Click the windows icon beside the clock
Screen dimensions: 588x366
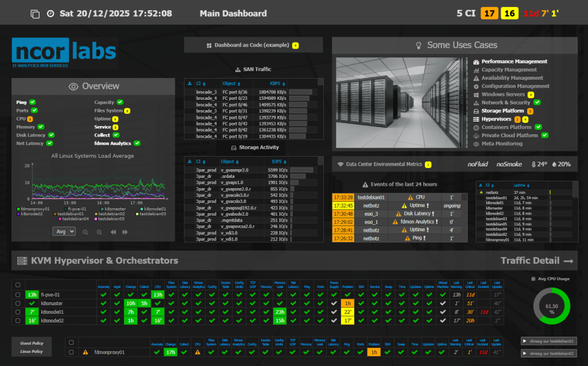pyautogui.click(x=35, y=14)
